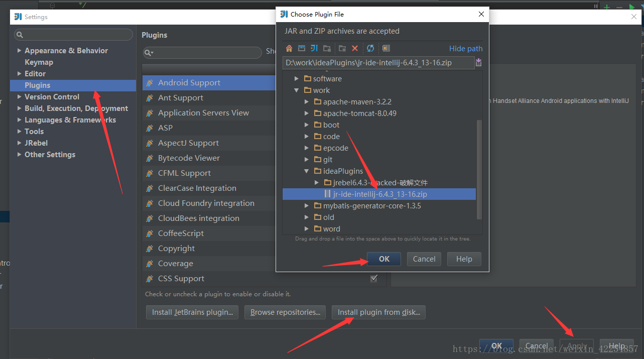Open Build, Execution, Deployment settings
Screen dimensions: 644x359
76,108
